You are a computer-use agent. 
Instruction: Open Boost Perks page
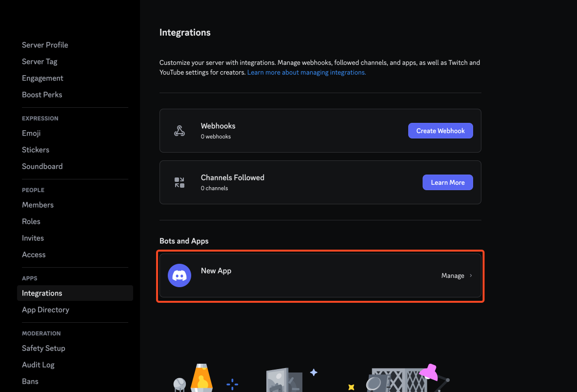[42, 95]
